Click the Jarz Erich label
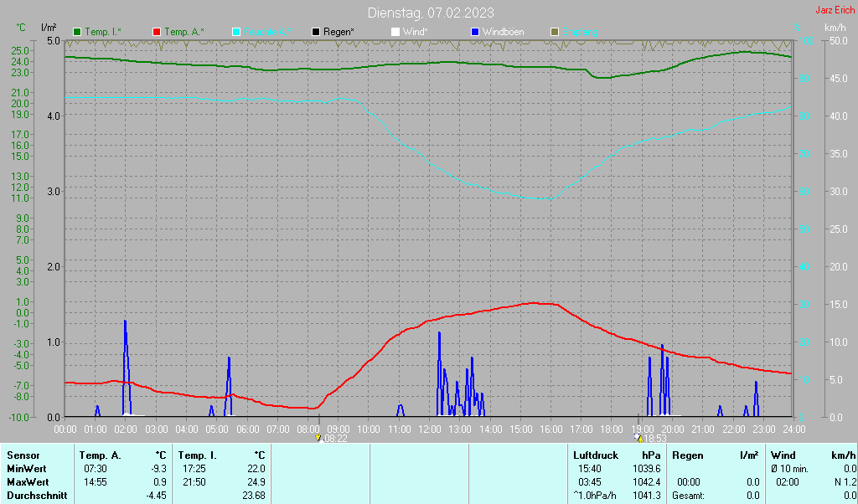858x504 pixels. (835, 11)
